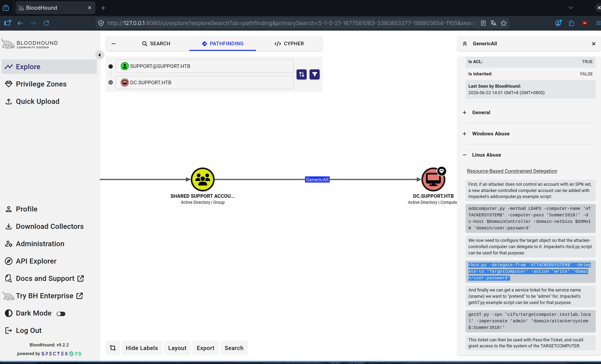Open the API Explorer page
The height and width of the screenshot is (364, 601).
[x=49, y=261]
